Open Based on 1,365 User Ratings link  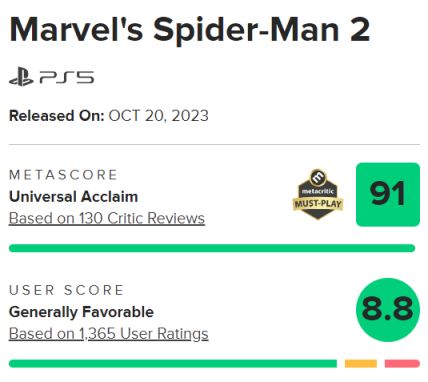coord(109,334)
